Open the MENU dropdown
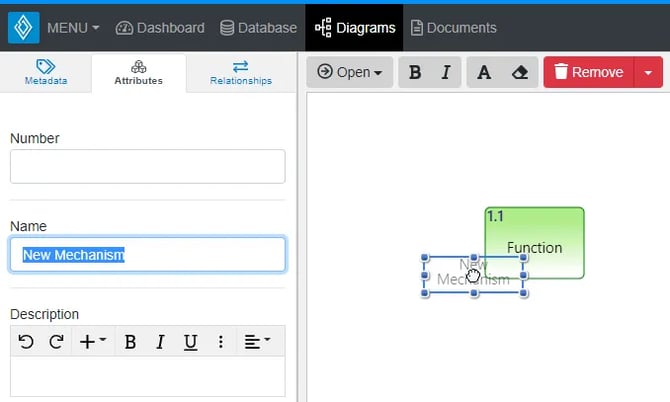 click(73, 28)
